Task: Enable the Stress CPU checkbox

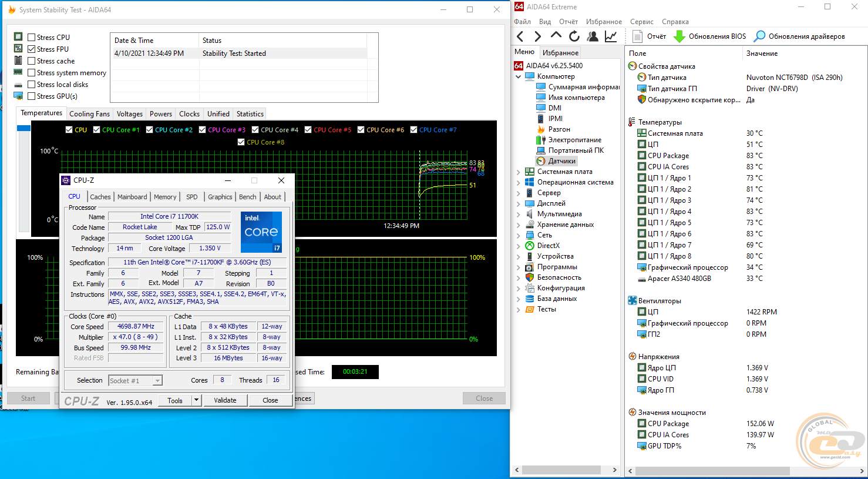Action: click(32, 38)
